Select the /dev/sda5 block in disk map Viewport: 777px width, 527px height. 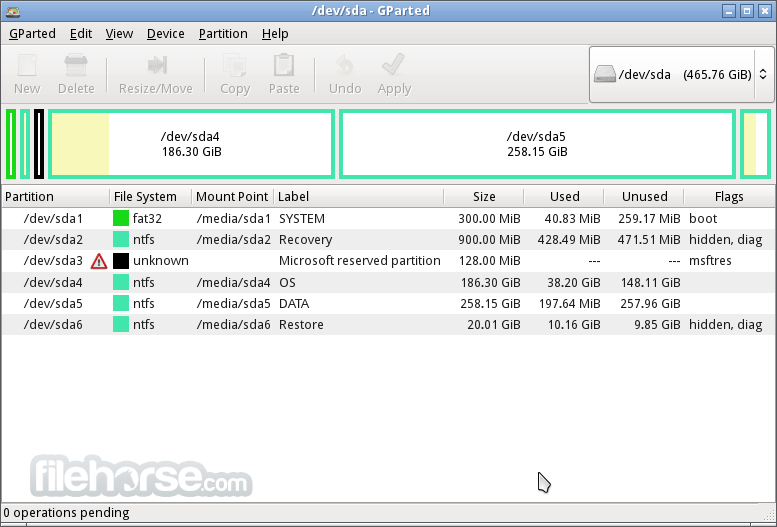[x=537, y=144]
